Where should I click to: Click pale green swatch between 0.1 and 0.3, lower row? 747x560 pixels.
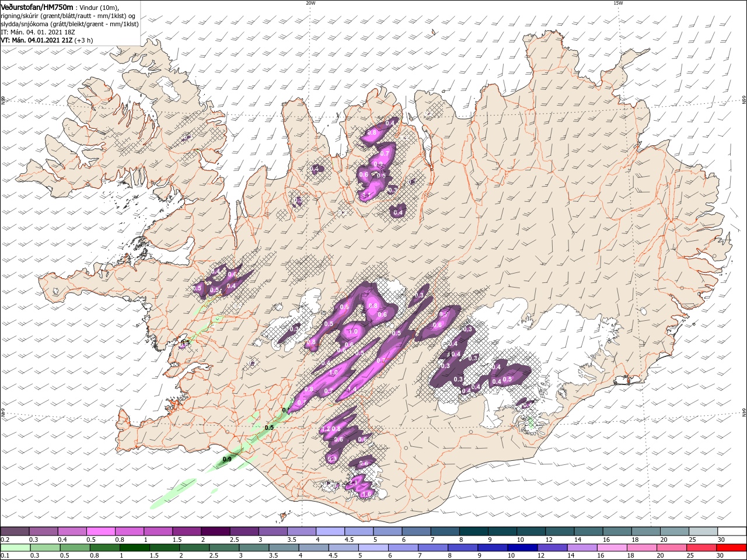(x=15, y=548)
